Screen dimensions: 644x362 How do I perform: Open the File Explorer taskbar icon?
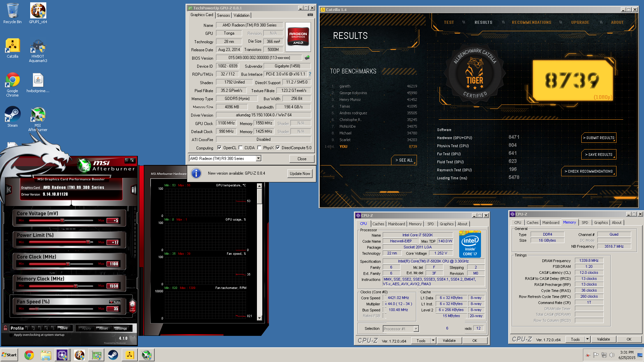click(x=46, y=355)
